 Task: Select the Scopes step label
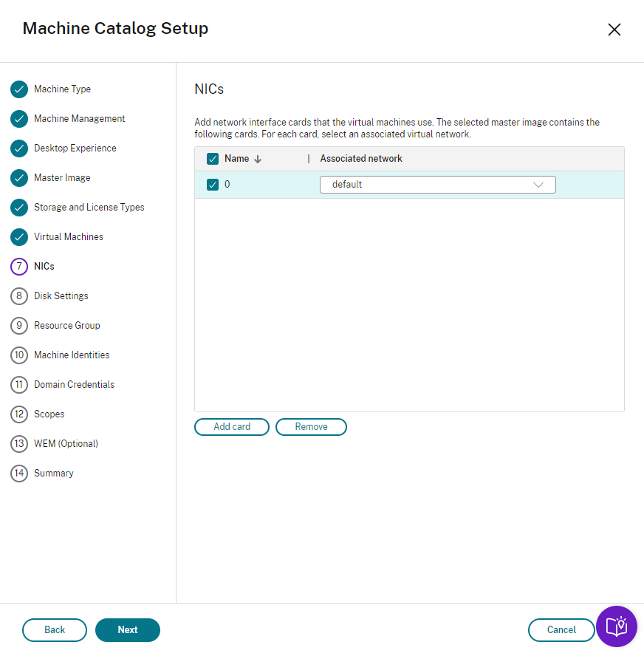[x=49, y=414]
